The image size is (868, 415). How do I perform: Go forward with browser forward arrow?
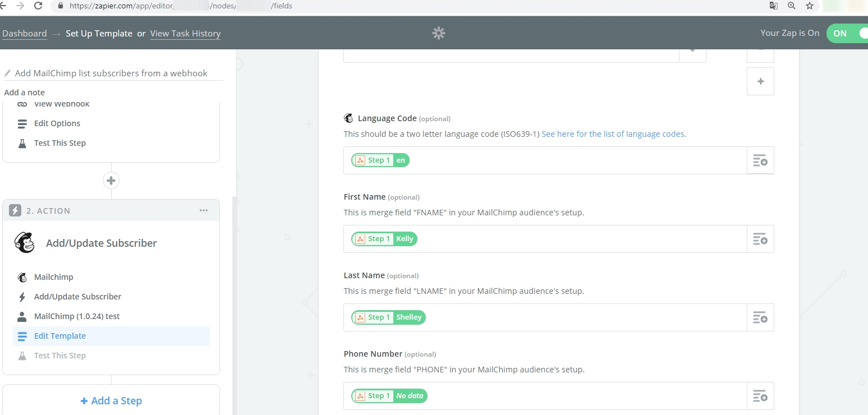pyautogui.click(x=20, y=6)
